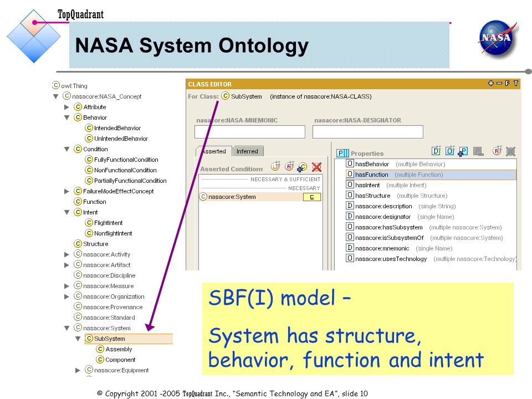Screen dimensions: 532x399
Task: Select the nasacore:Discipline class
Action: pyautogui.click(x=109, y=275)
